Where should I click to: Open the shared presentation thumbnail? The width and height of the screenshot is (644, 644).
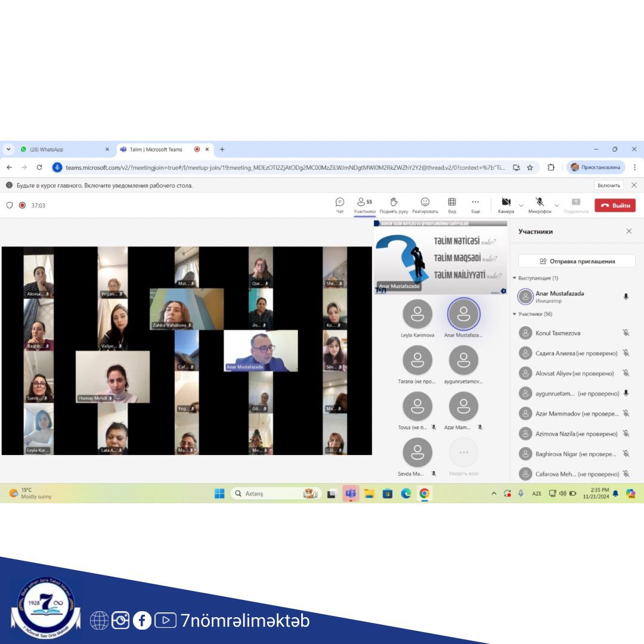[x=440, y=257]
